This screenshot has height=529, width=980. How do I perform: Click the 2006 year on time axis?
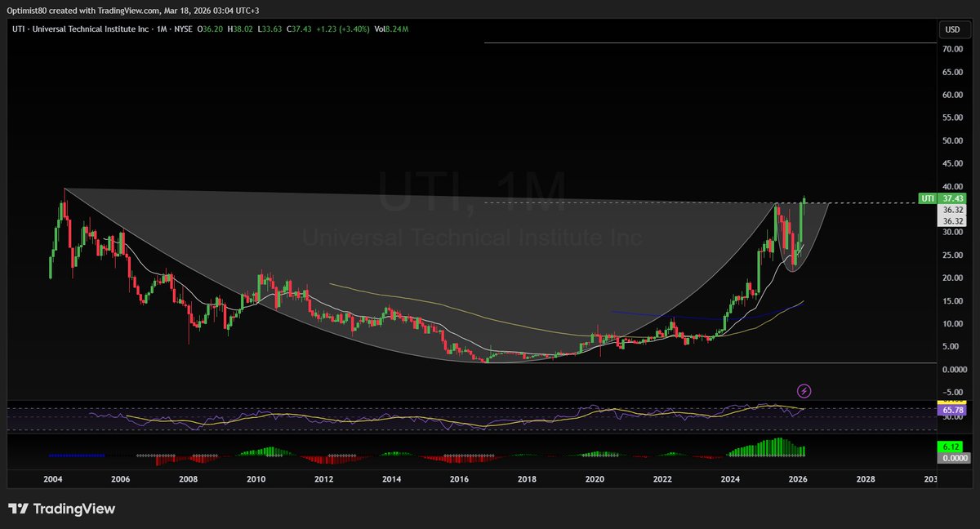(120, 480)
